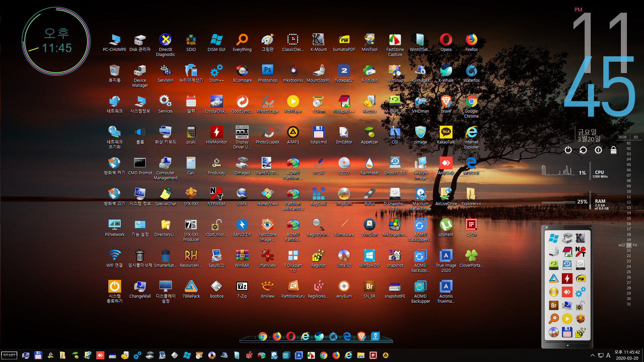Open Internet Explorer desktop icon
The height and width of the screenshot is (362, 644).
471,137
